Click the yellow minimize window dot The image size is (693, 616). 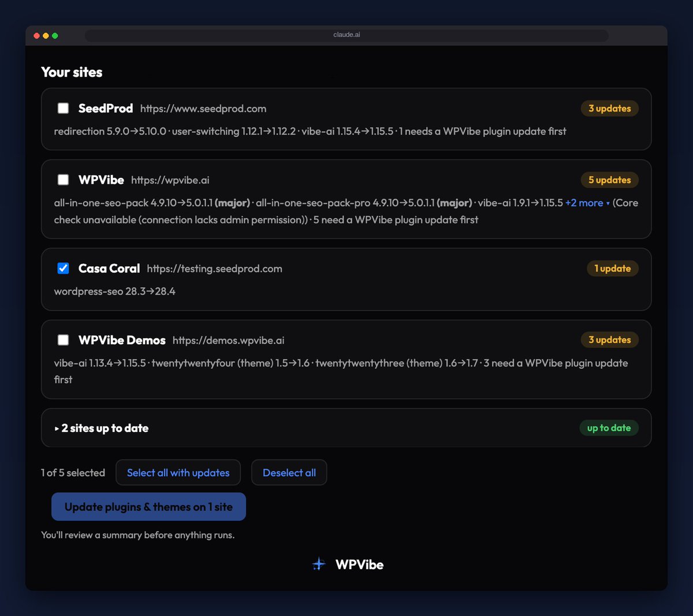[46, 36]
